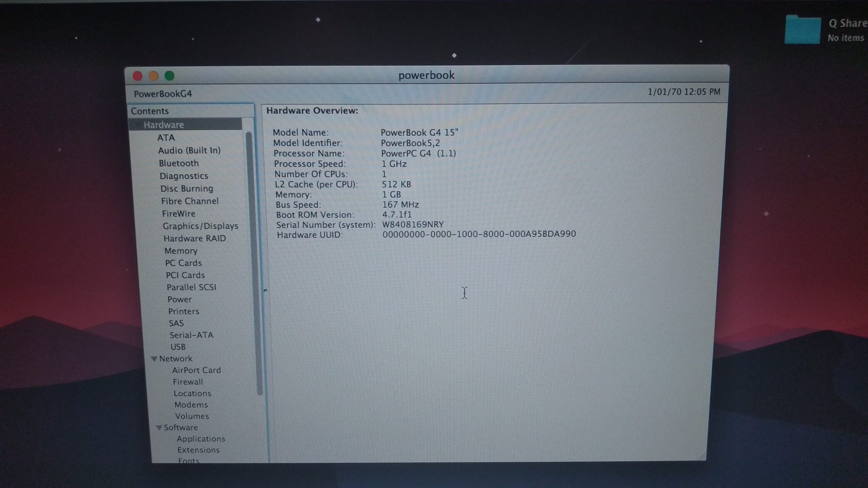
Task: Click the yellow minimize window button
Action: coord(154,76)
